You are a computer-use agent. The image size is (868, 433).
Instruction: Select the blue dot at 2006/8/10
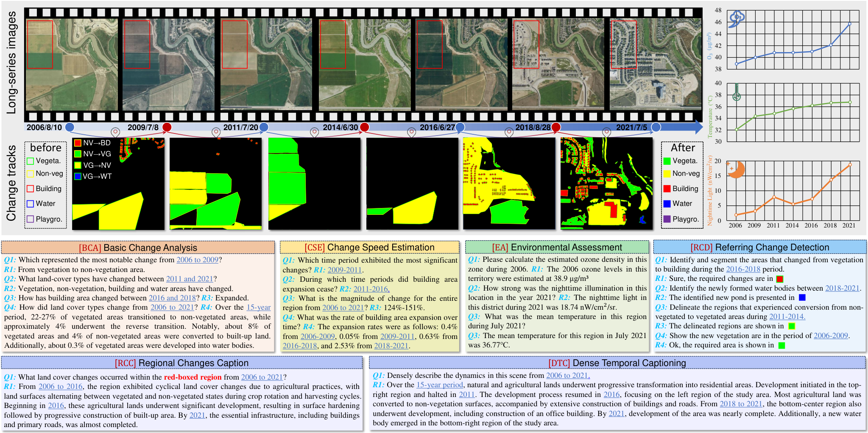click(x=70, y=127)
